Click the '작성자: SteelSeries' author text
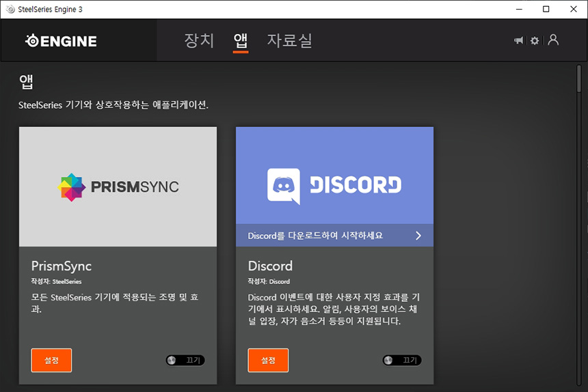 pyautogui.click(x=56, y=281)
